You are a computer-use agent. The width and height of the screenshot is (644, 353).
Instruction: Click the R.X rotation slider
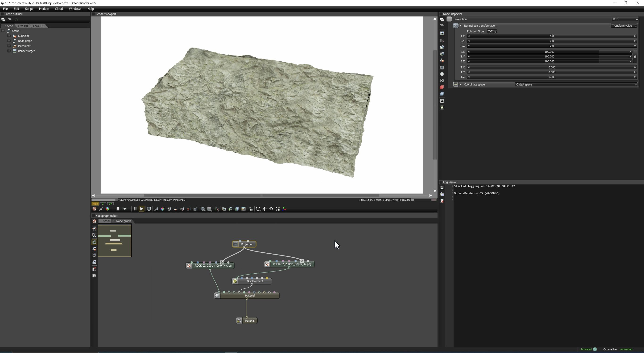click(552, 36)
